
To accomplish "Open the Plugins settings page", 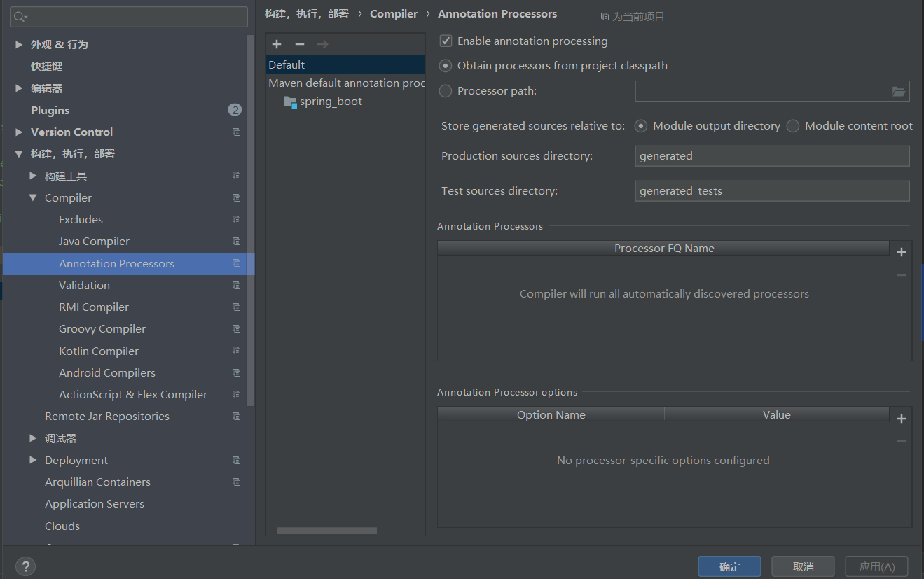I will [50, 110].
